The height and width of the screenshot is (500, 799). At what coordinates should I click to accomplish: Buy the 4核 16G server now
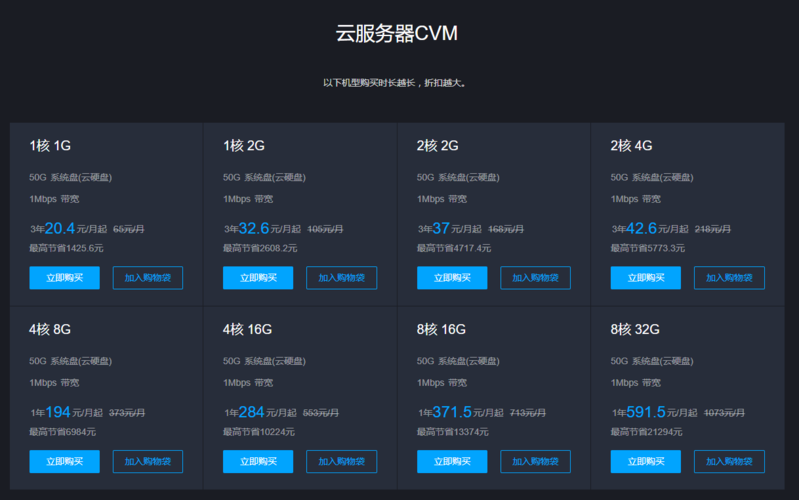tap(258, 461)
